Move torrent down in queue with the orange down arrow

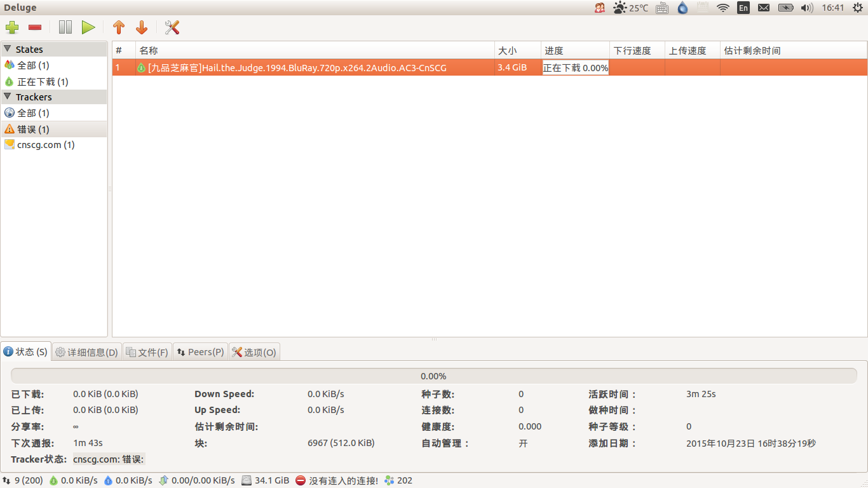coord(142,27)
